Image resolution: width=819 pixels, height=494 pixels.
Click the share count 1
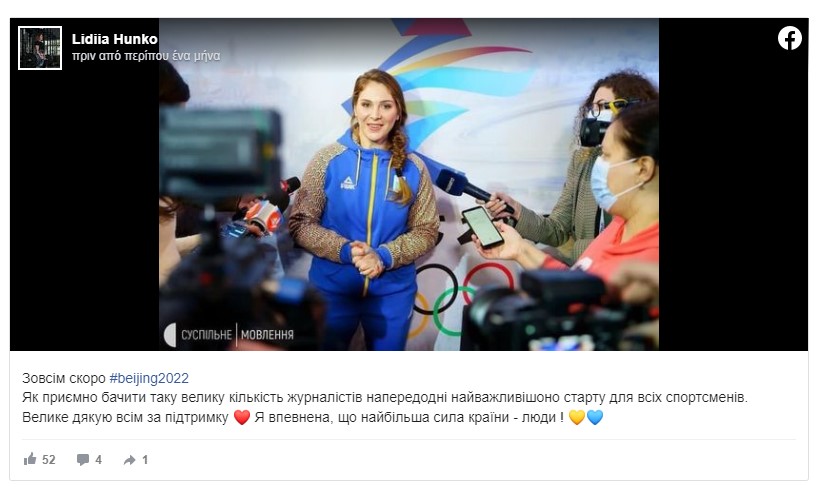[x=145, y=460]
